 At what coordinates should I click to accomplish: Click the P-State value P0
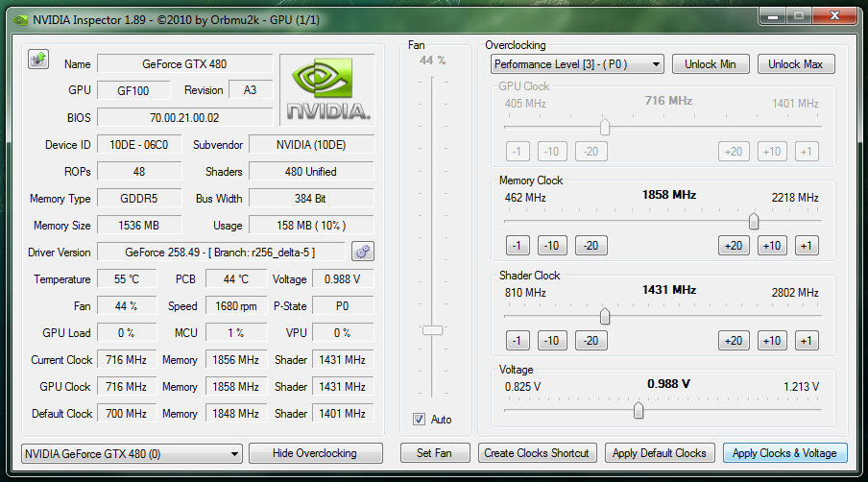point(343,306)
